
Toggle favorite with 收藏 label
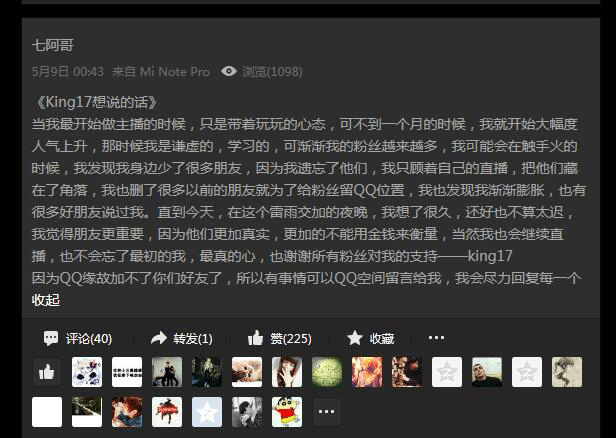(x=381, y=338)
